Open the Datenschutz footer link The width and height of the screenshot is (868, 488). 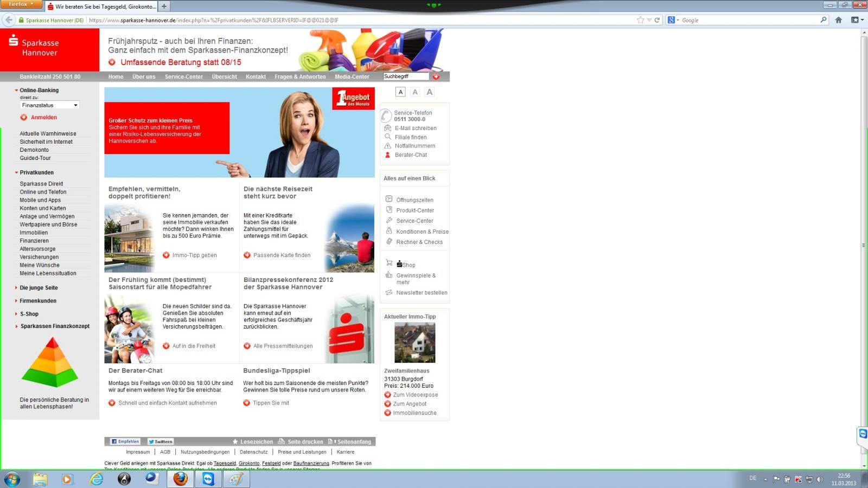click(x=254, y=452)
